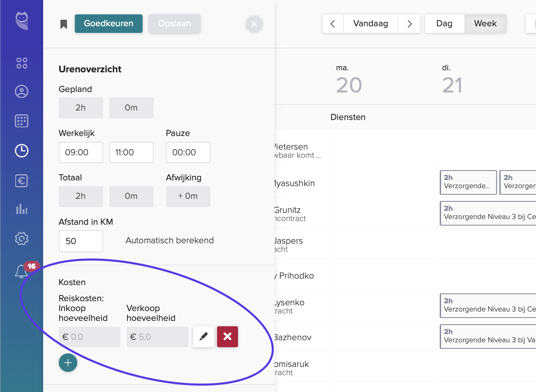Click the owl logo in sidebar
The height and width of the screenshot is (392, 536).
coord(22,21)
